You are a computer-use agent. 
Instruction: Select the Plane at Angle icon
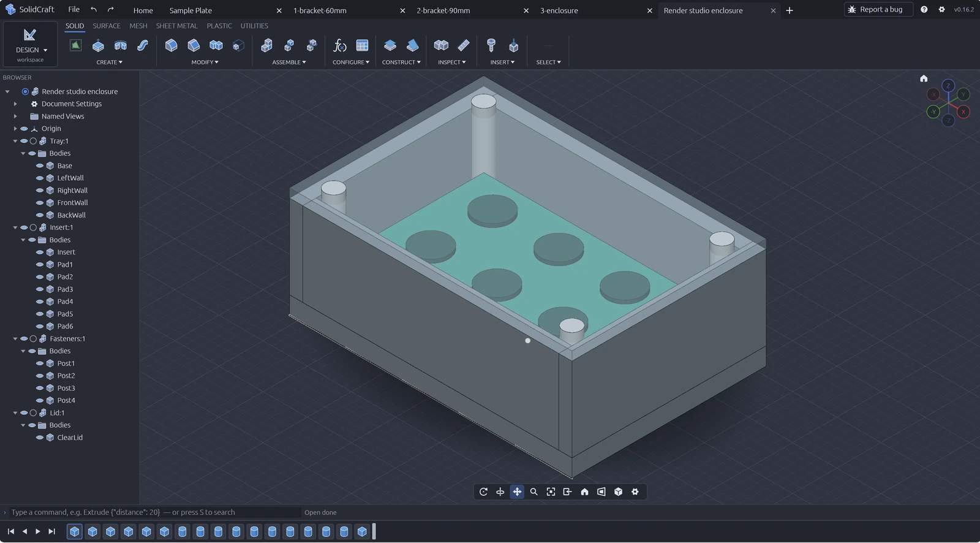(413, 45)
